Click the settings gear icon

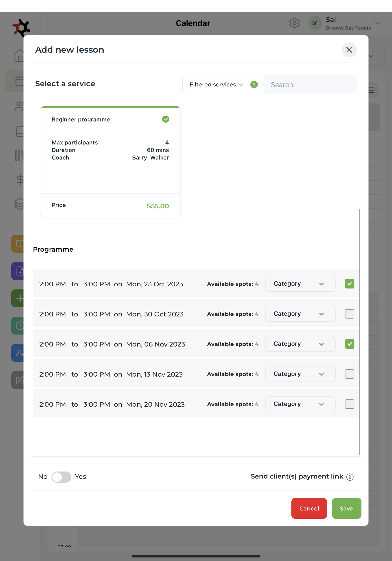click(294, 23)
